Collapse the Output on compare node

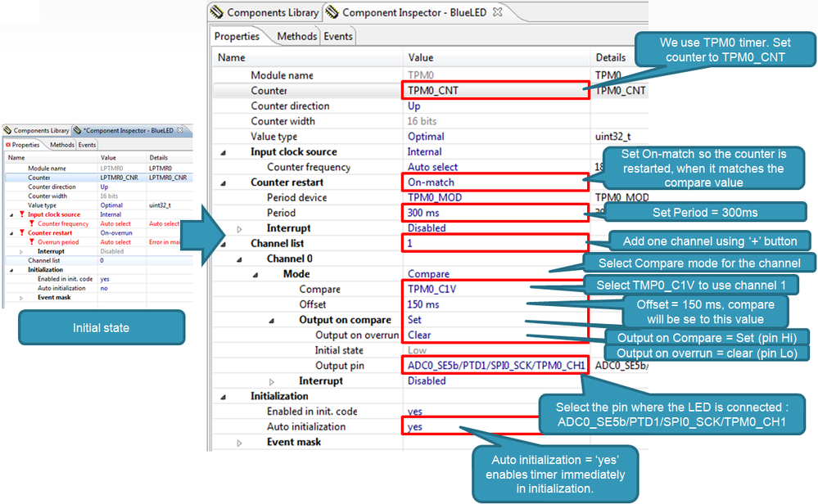point(272,321)
